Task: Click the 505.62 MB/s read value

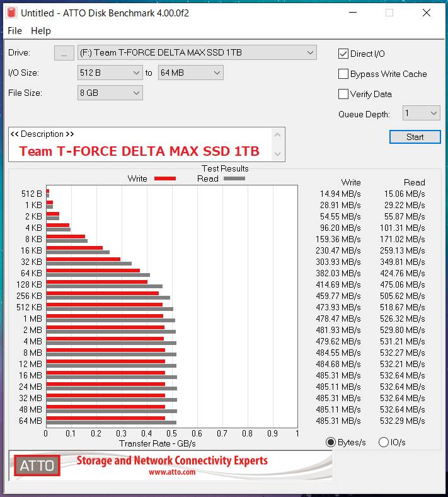Action: pos(403,296)
